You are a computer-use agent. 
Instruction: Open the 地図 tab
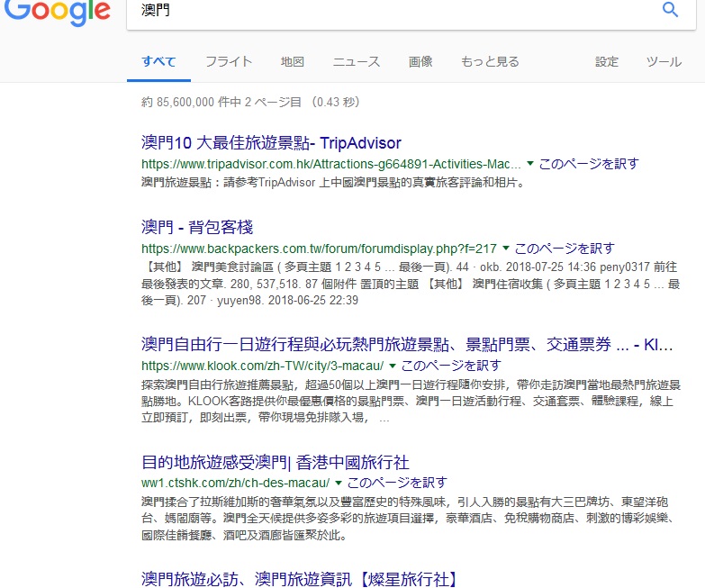(293, 62)
